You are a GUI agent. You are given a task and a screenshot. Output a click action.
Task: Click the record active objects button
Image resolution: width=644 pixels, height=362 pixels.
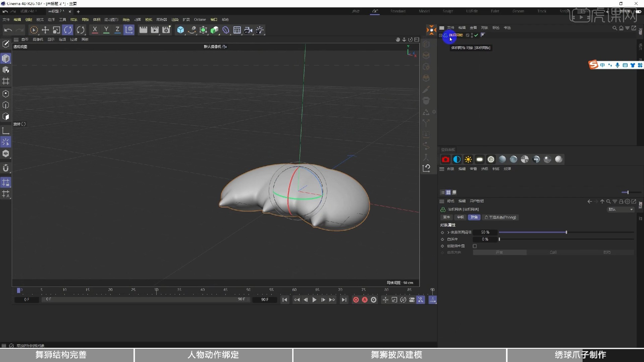click(356, 300)
